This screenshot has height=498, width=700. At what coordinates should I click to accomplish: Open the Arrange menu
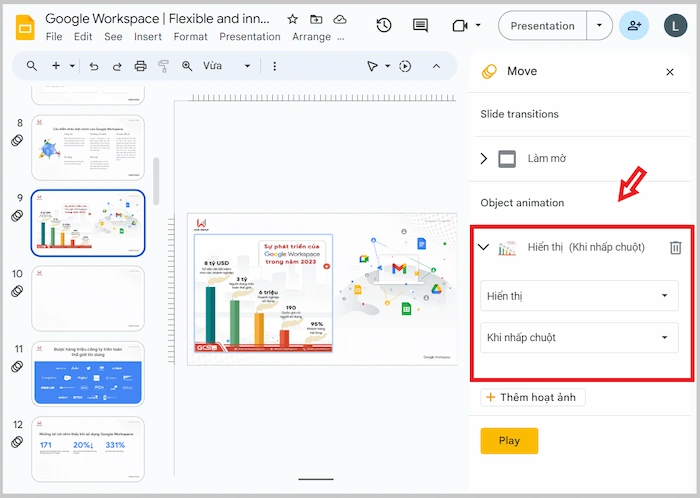coord(312,37)
